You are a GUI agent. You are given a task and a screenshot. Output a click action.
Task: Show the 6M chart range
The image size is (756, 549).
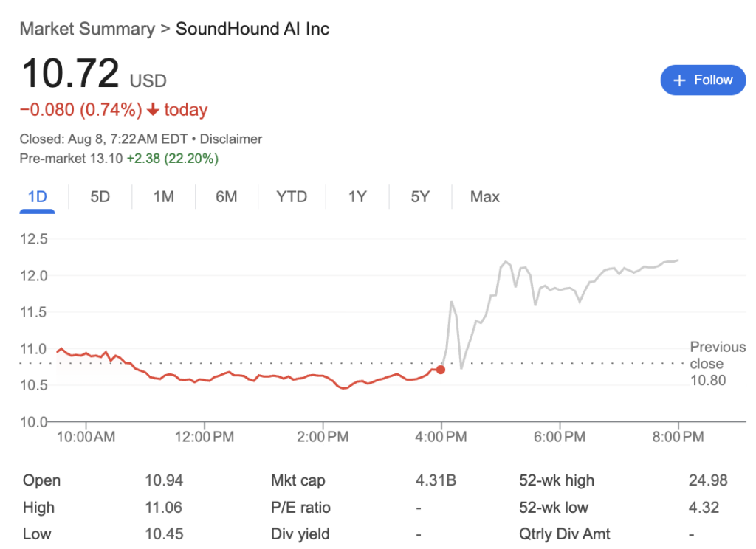[x=227, y=197]
